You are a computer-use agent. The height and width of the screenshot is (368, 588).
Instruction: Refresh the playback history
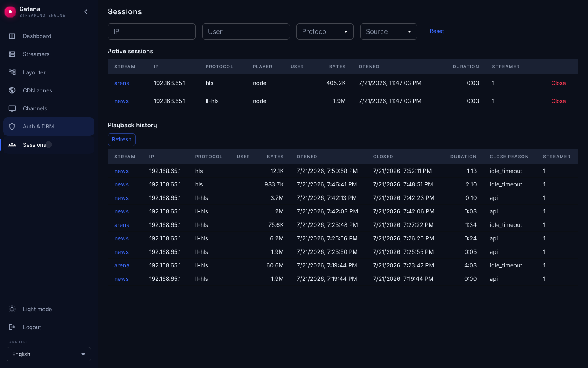click(x=122, y=139)
